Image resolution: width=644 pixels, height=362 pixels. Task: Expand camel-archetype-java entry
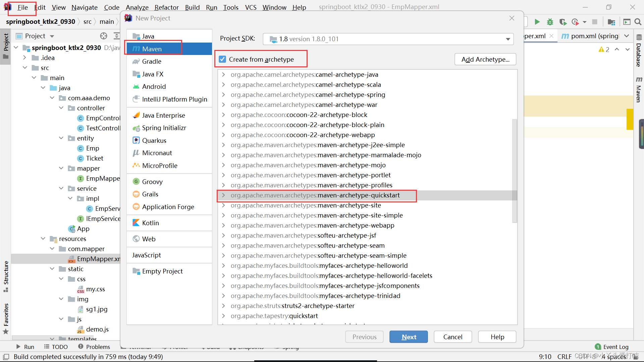[x=223, y=74]
